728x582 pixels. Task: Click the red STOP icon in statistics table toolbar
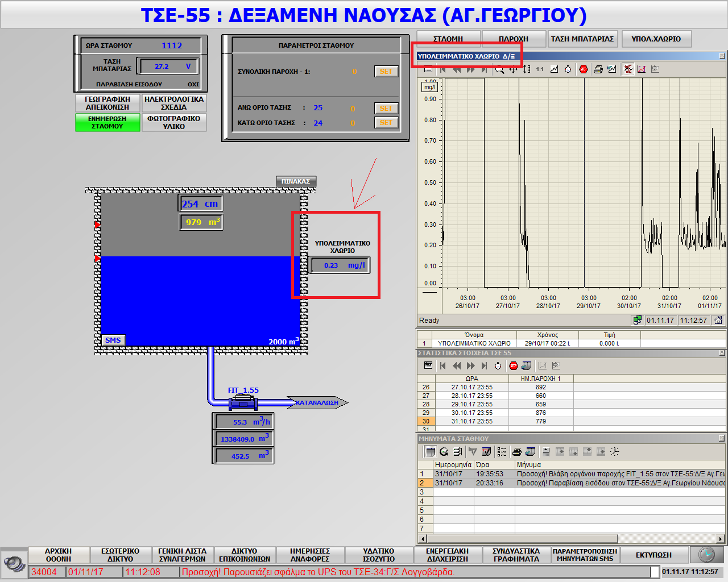coord(514,366)
